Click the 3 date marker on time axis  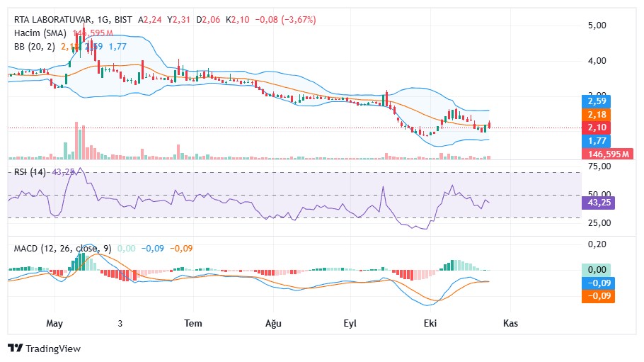tap(120, 323)
